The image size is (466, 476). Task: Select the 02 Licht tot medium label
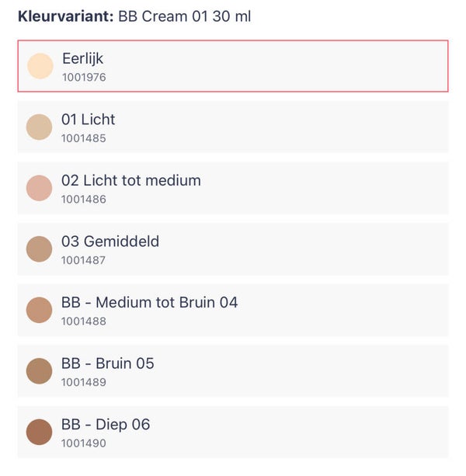[130, 180]
